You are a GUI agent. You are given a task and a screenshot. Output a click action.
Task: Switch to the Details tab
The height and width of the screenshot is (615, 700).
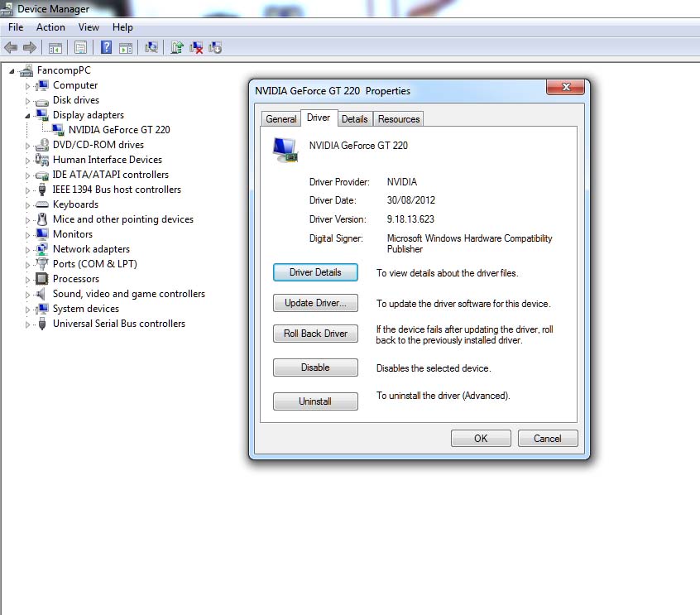[x=354, y=119]
